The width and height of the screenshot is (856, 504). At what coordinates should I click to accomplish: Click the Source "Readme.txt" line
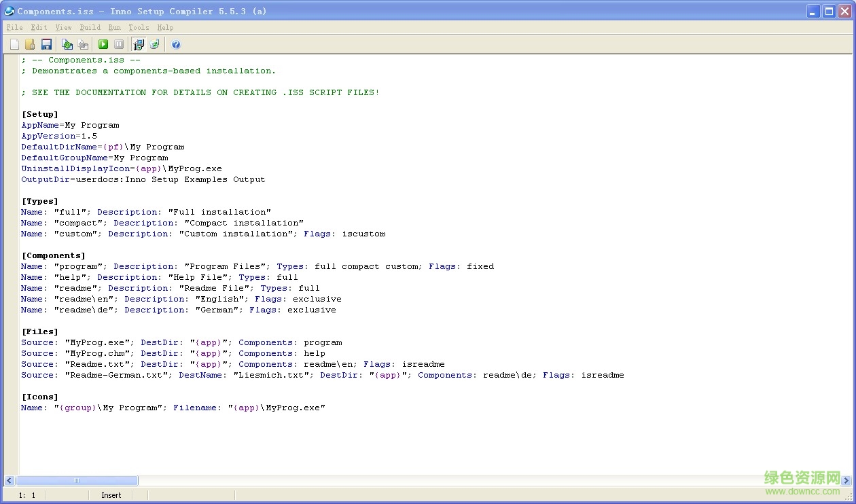coord(233,364)
